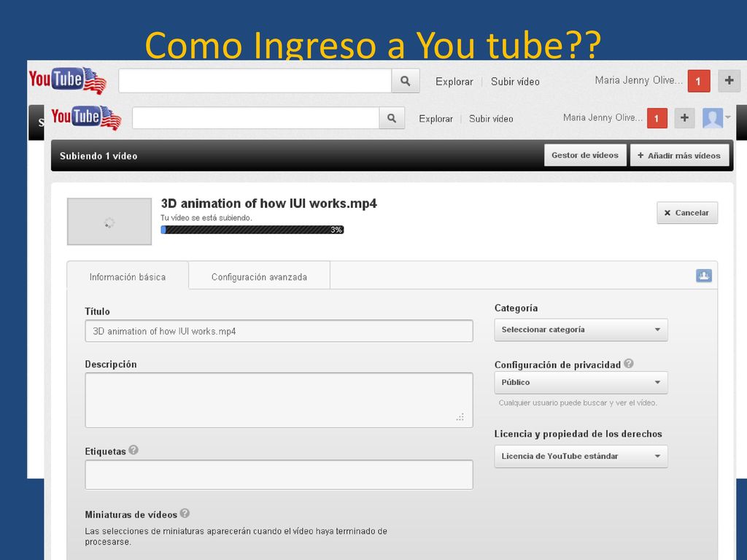
Task: Open the privacy settings help question mark
Action: 628,363
